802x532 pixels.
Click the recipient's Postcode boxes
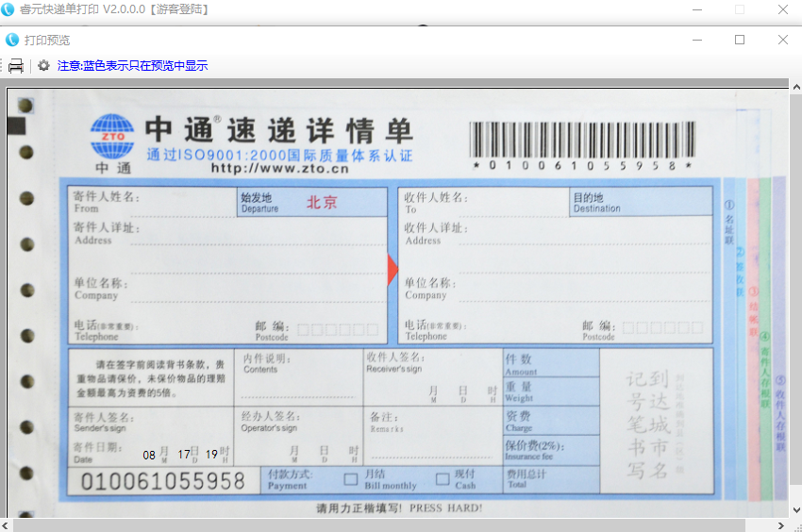point(662,328)
